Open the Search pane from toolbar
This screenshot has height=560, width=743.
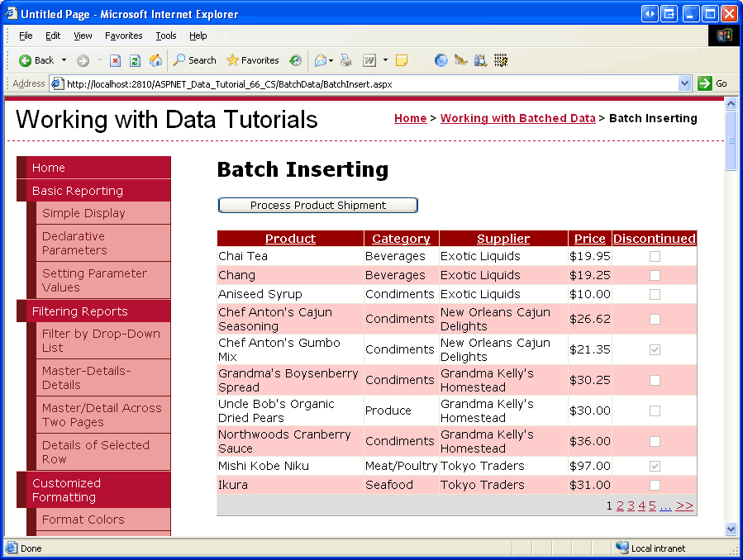point(194,60)
